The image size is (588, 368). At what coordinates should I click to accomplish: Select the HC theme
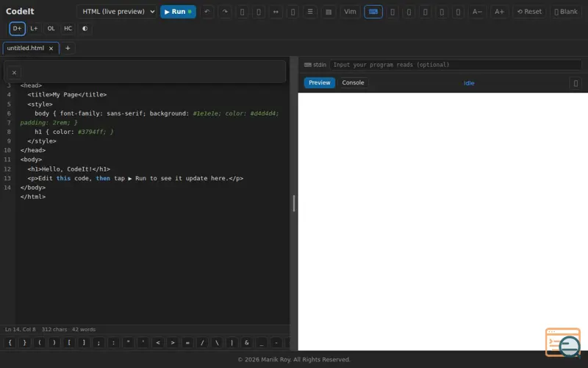tap(68, 29)
